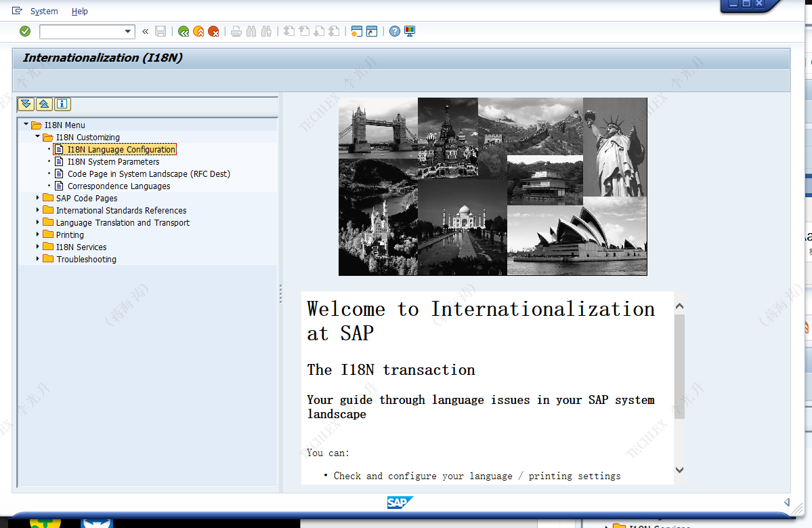Expand the Printing folder

pos(37,235)
